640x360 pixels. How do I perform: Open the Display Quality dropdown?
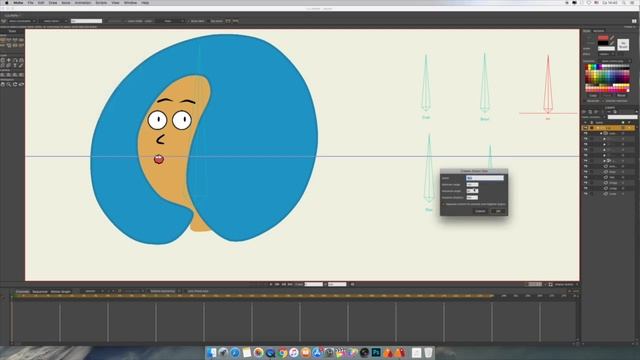click(565, 284)
